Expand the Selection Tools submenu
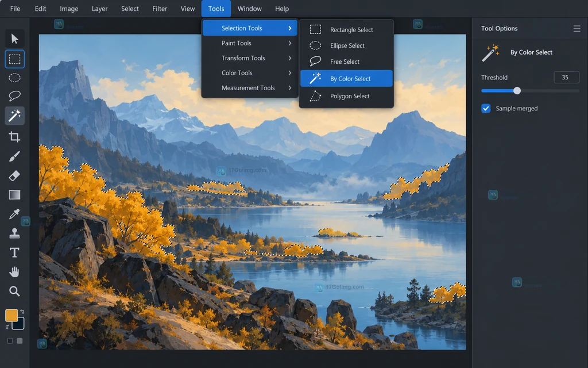 pos(250,28)
